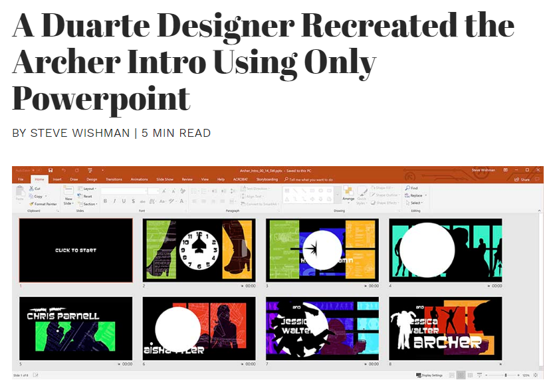Switch to the Slide Show tab
Viewport: 559px width, 392px height.
165,179
